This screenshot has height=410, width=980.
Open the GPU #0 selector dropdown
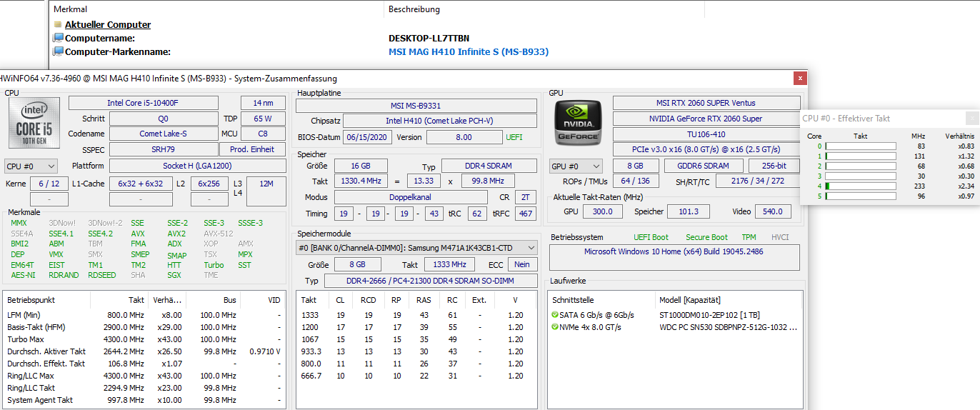coord(575,166)
